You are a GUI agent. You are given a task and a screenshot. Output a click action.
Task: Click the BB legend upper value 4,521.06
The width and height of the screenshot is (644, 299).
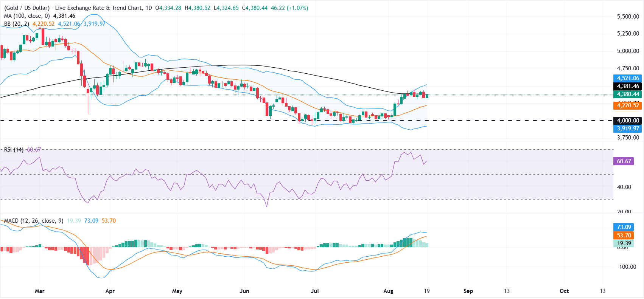tap(69, 24)
